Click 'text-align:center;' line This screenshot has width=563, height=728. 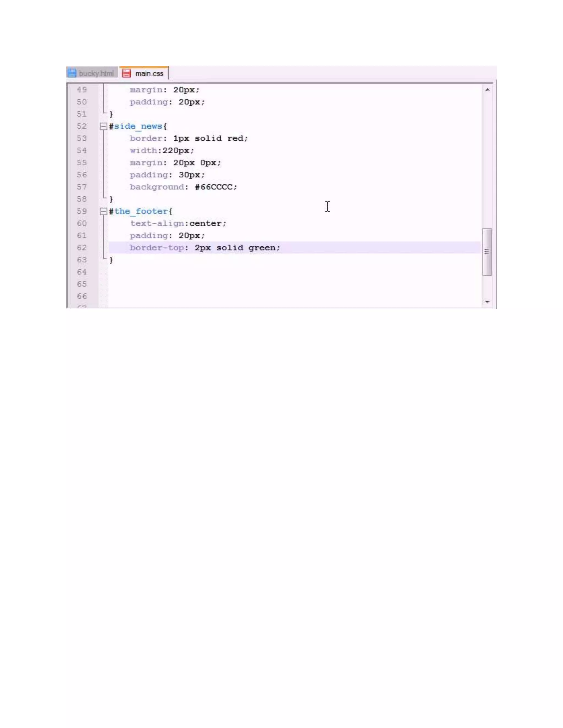(x=178, y=223)
